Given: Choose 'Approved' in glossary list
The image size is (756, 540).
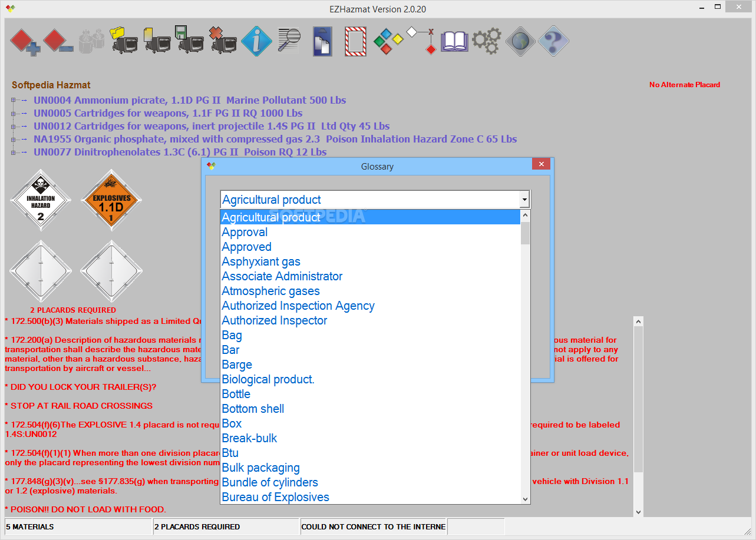Looking at the screenshot, I should [370, 247].
